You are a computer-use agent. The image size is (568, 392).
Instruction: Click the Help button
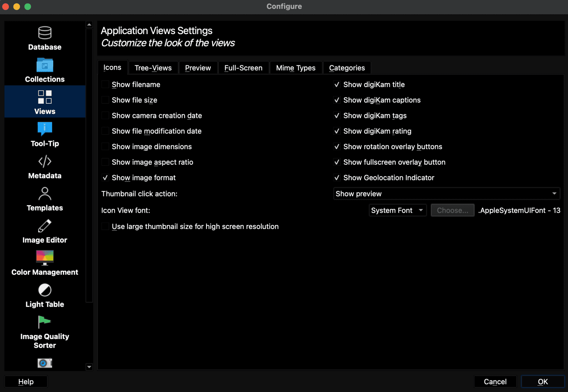click(x=26, y=381)
